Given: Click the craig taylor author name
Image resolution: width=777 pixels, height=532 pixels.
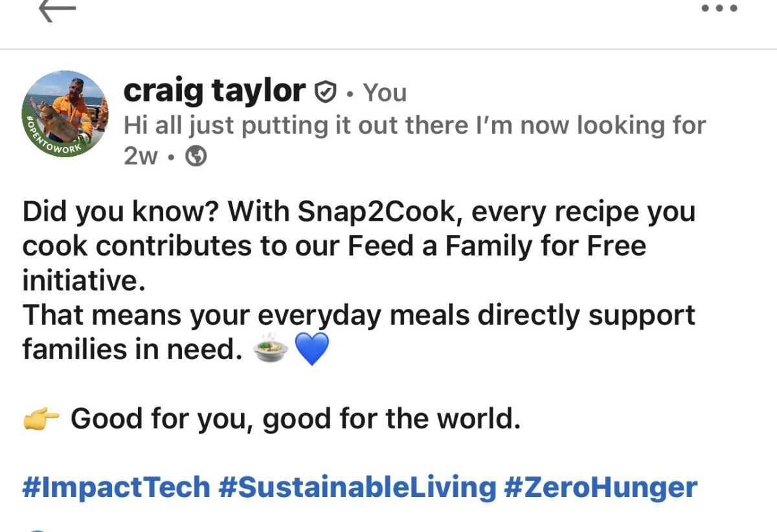Looking at the screenshot, I should 214,91.
